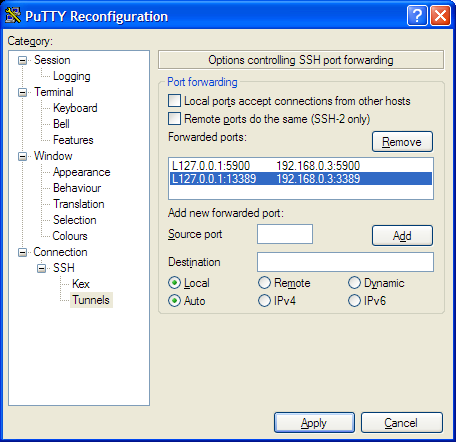
Task: Open the Kex settings category
Action: [81, 284]
